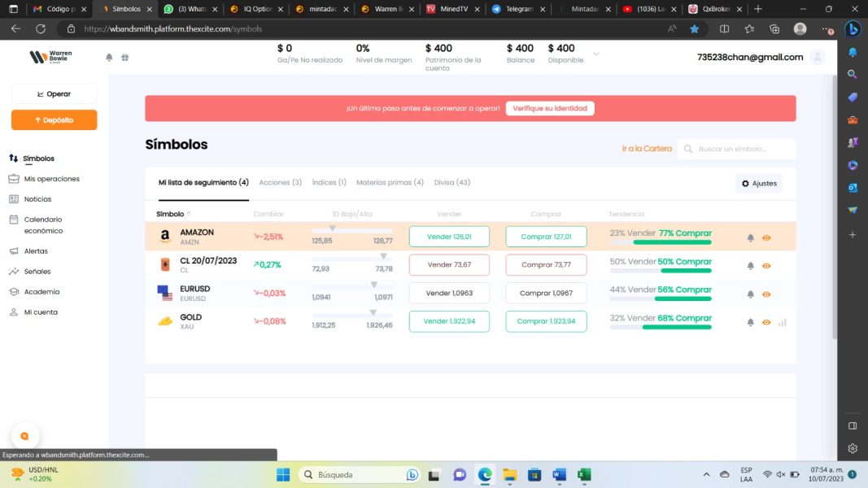
Task: Toggle watchlist eye for CL 20/07/2023
Action: coord(766,266)
